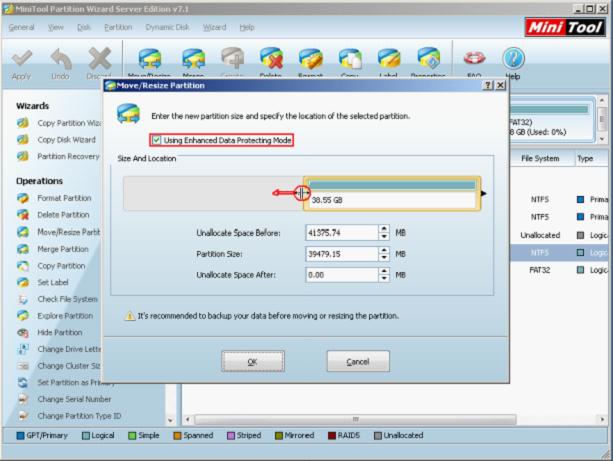Image resolution: width=613 pixels, height=461 pixels.
Task: Select the Unallocated row in partition list
Action: coord(560,235)
